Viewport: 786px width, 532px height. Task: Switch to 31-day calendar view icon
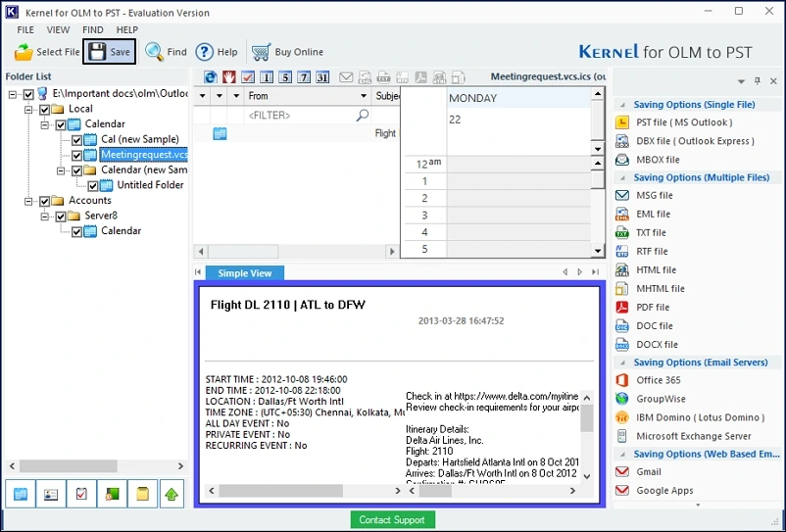pos(322,77)
